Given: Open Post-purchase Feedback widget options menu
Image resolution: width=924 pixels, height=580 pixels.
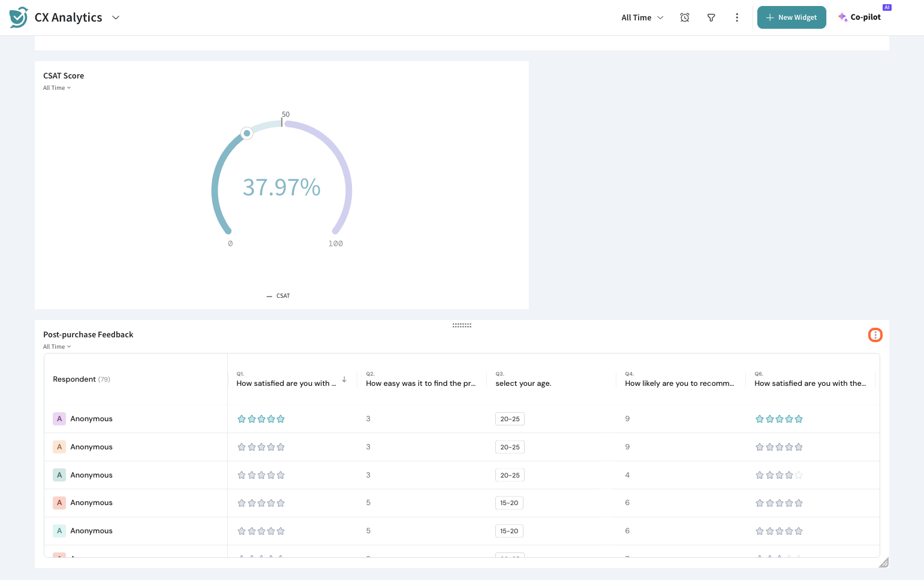Looking at the screenshot, I should (x=875, y=335).
